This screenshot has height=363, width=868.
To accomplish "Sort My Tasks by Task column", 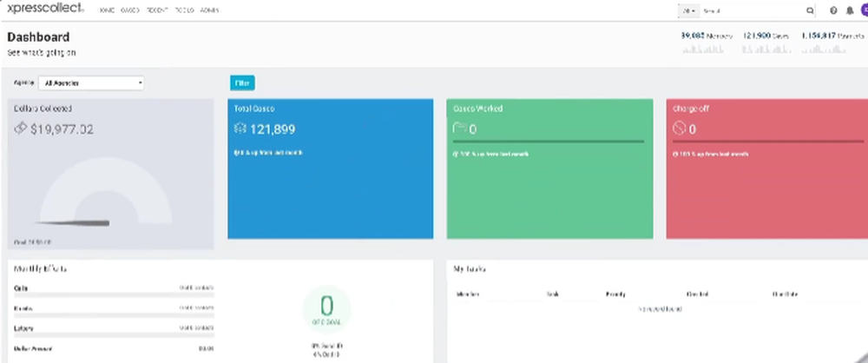I will click(552, 294).
